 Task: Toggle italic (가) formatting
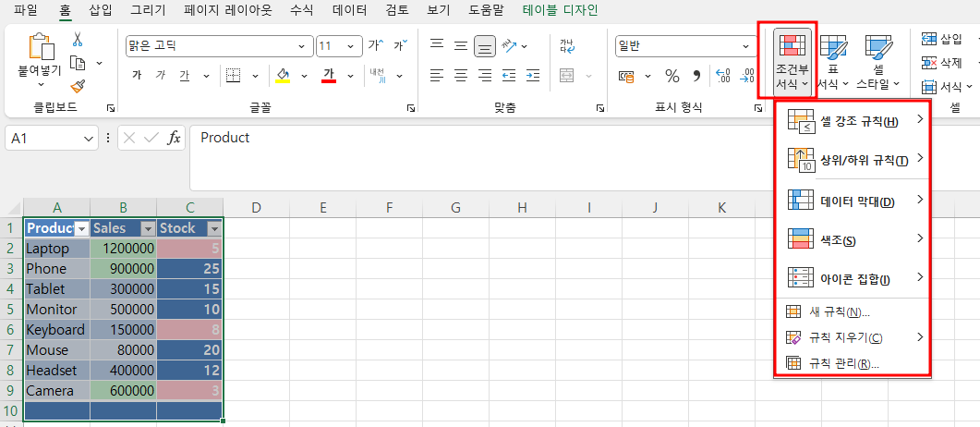pos(161,76)
